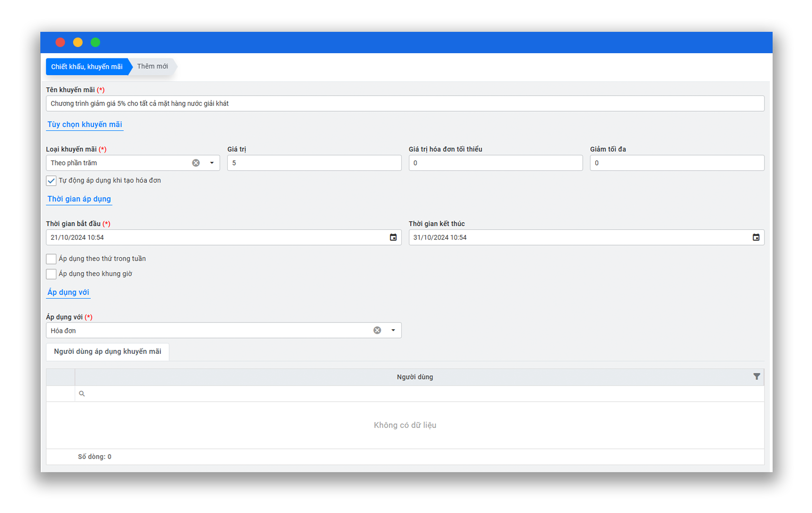Clear the 'Hóa đơn' apply-with selection
This screenshot has width=812, height=513.
pos(377,331)
